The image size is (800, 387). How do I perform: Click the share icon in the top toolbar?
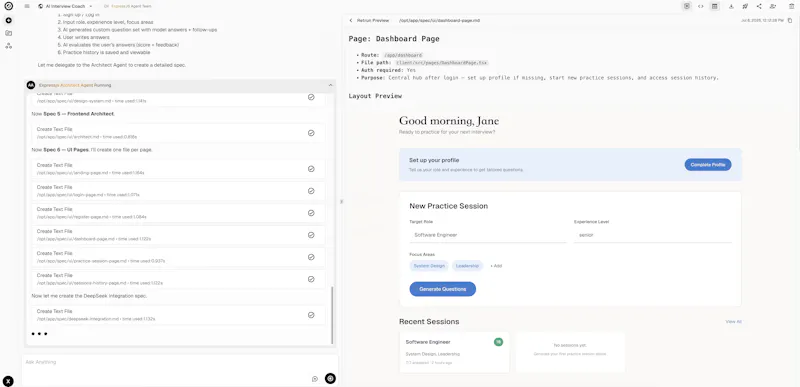click(x=759, y=6)
